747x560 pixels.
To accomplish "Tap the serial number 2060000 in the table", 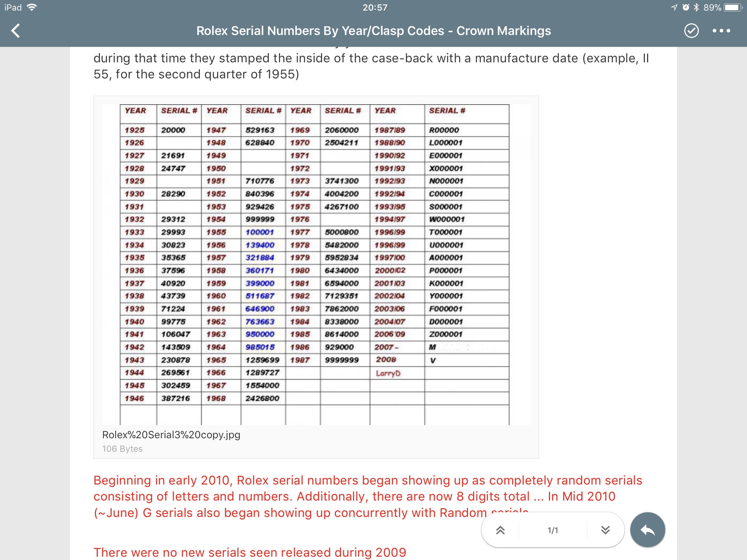I will click(x=341, y=130).
